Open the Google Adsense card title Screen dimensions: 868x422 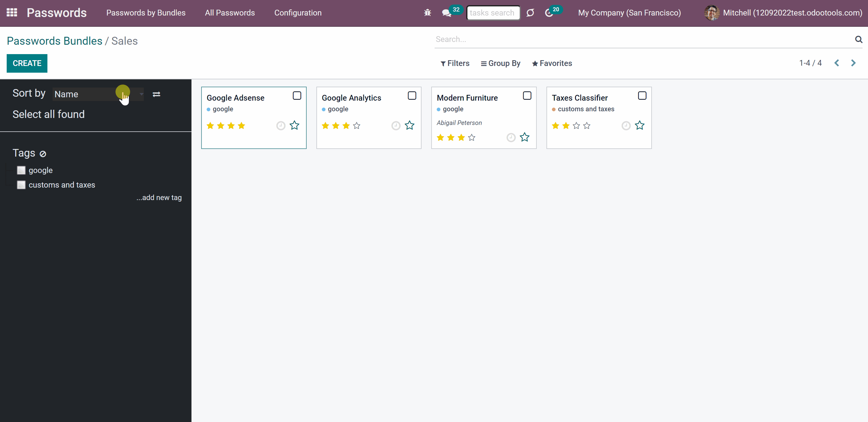click(235, 98)
